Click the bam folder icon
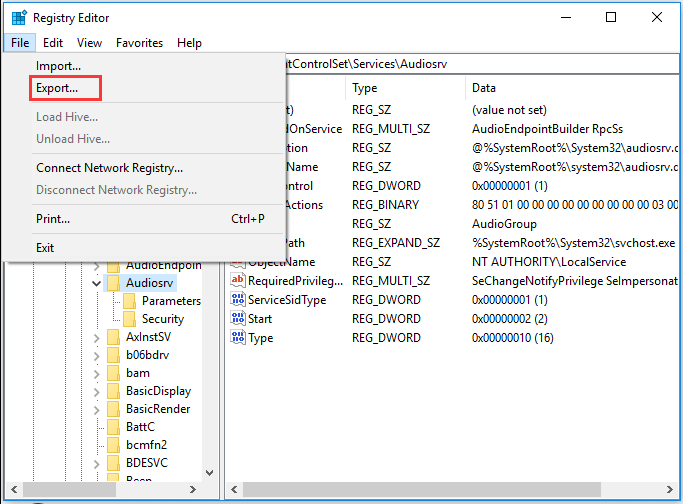 [x=113, y=373]
